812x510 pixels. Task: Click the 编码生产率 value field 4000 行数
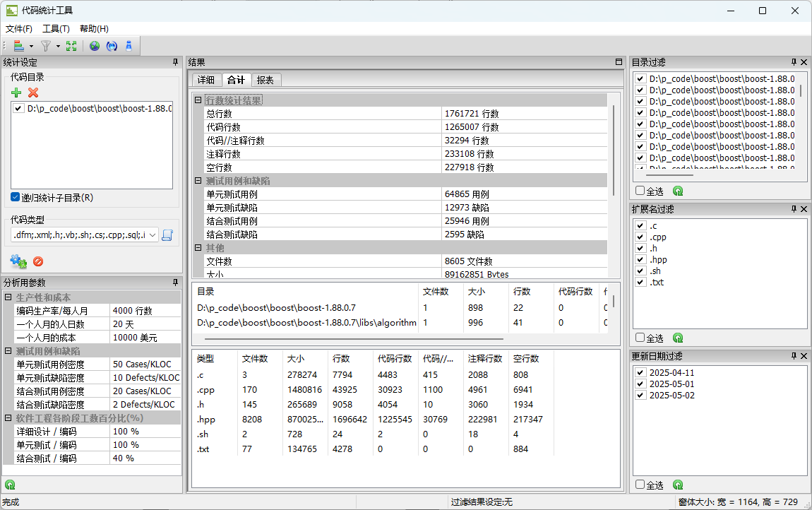coord(145,311)
